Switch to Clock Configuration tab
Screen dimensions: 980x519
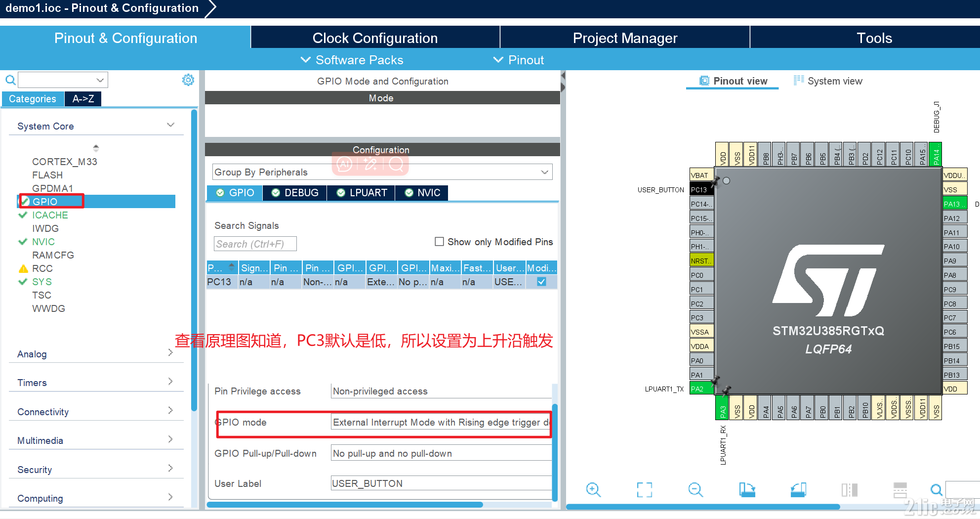point(375,38)
